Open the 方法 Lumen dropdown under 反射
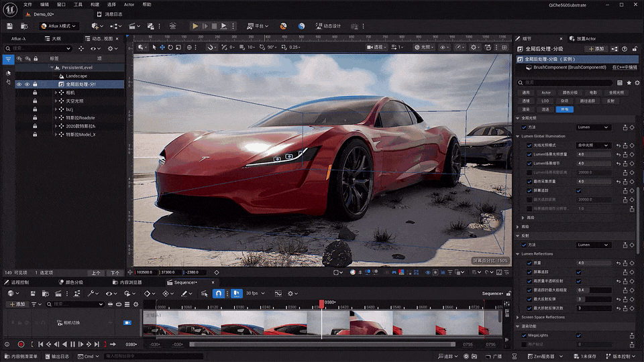This screenshot has width=644, height=362. (594, 245)
